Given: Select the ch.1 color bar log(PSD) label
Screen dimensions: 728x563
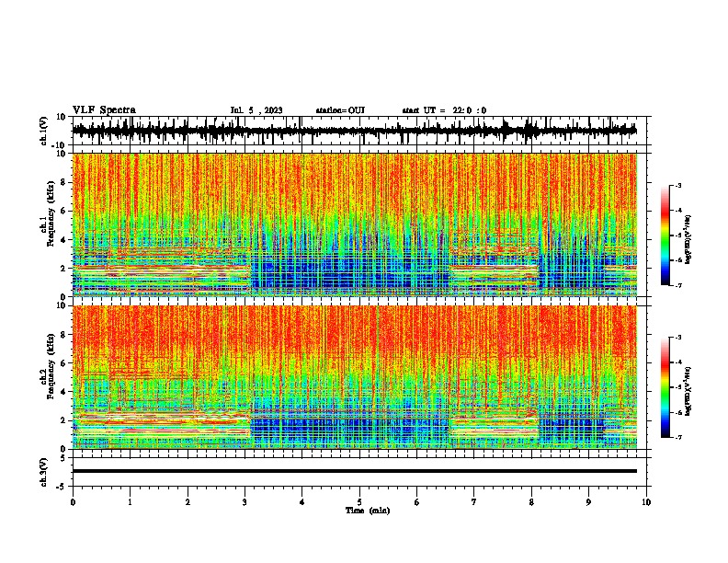Looking at the screenshot, I should pos(688,240).
